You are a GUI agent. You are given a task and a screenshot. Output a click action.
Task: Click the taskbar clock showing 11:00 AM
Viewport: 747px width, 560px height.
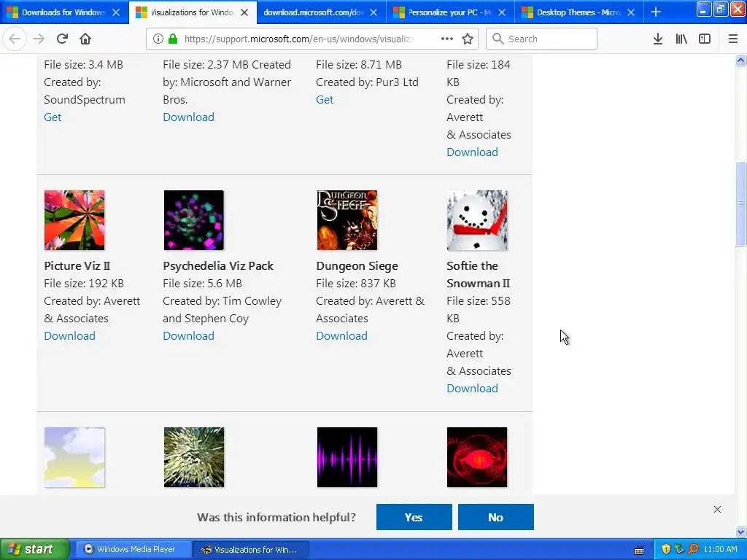click(720, 549)
